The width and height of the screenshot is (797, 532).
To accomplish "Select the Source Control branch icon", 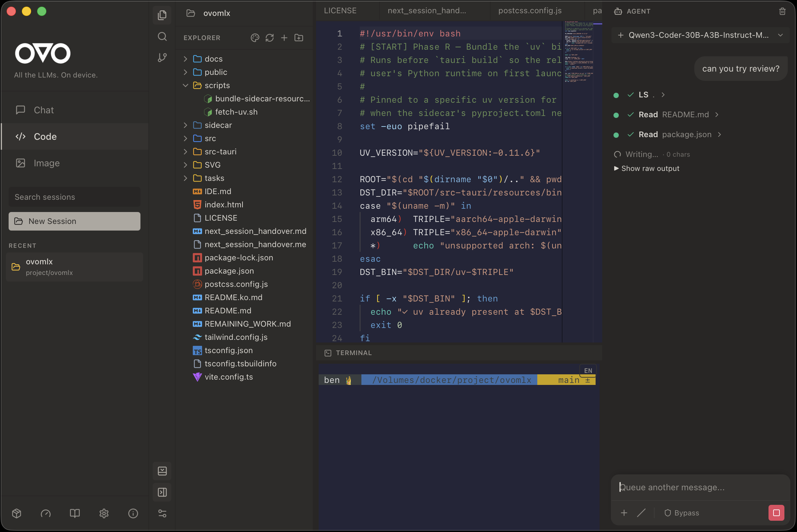I will 162,57.
